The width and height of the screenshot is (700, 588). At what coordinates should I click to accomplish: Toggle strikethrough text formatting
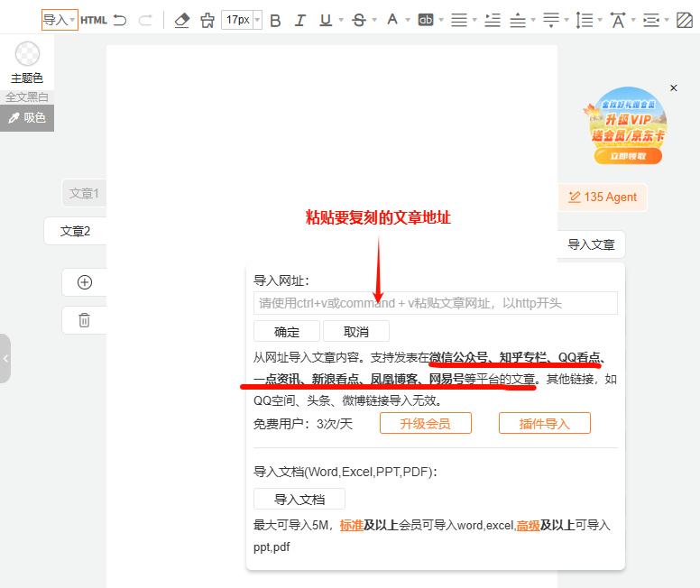[359, 20]
